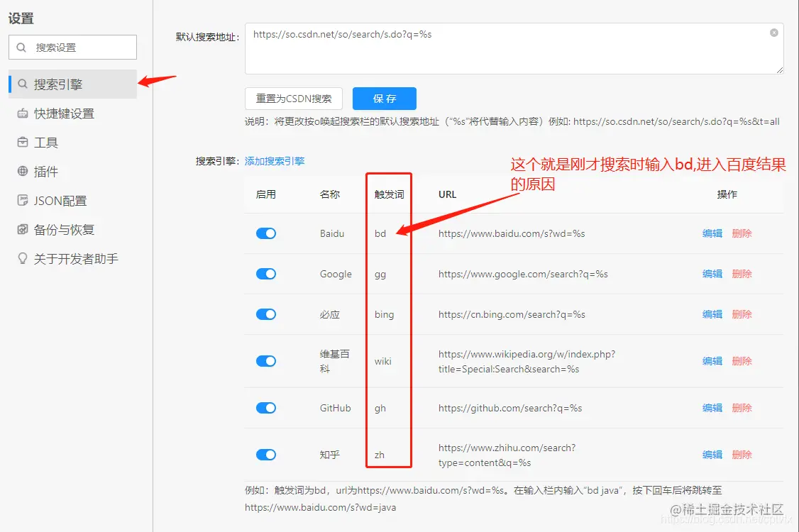Toggle the 维基百科 search engine switch
The height and width of the screenshot is (532, 799).
(266, 361)
